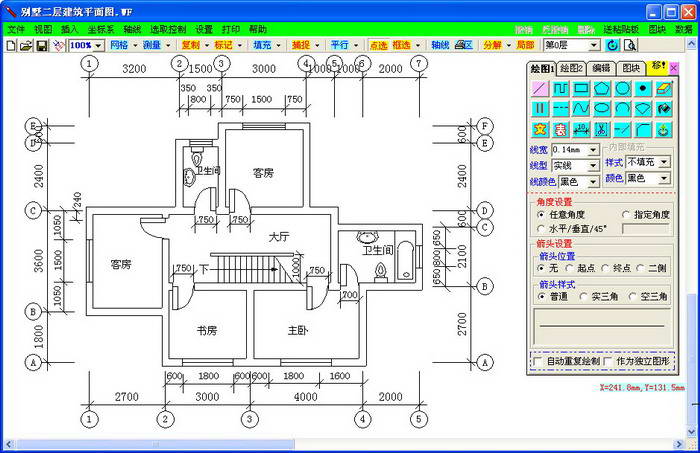This screenshot has height=453, width=700.
Task: Enable 自动重复绘制 checkbox
Action: pos(539,361)
